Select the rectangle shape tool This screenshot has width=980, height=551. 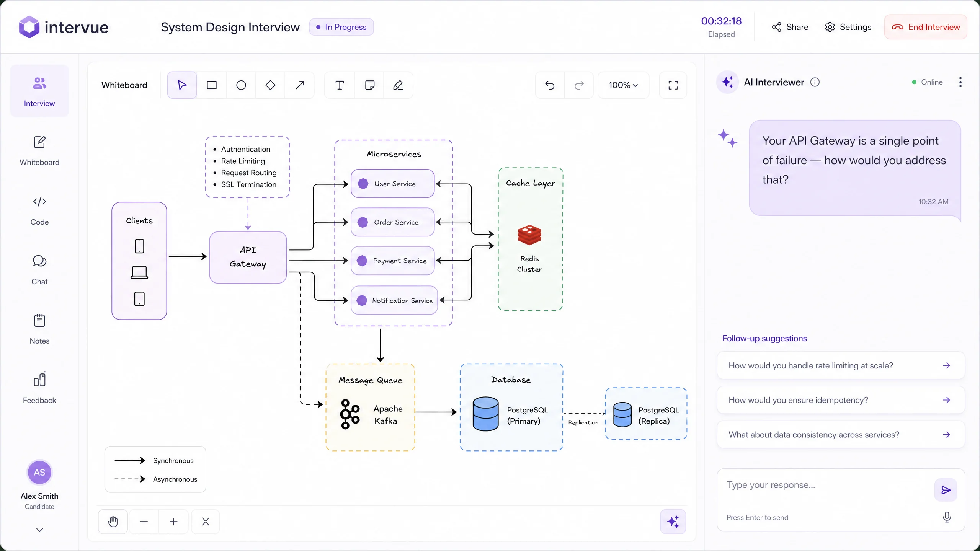(x=212, y=85)
